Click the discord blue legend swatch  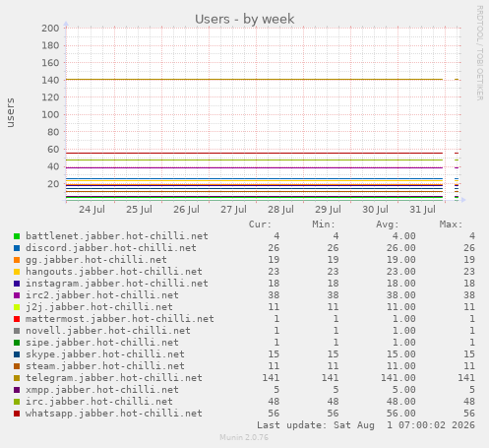[x=17, y=248]
